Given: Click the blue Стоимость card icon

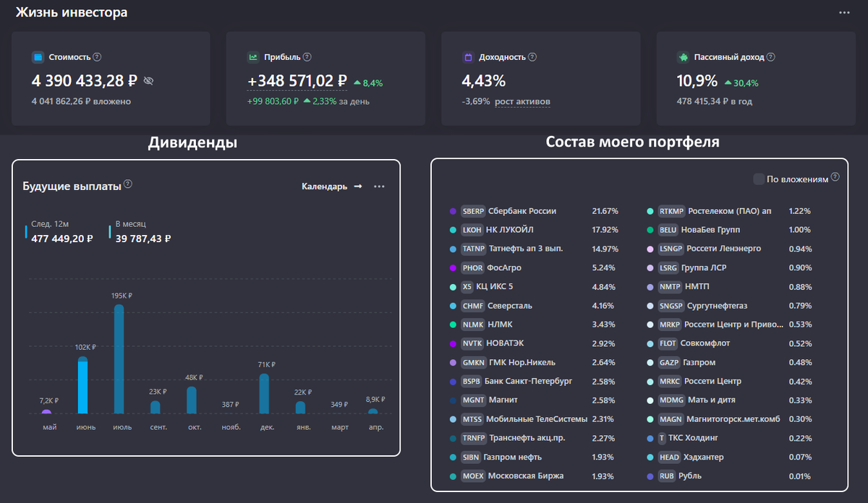Looking at the screenshot, I should (x=38, y=57).
